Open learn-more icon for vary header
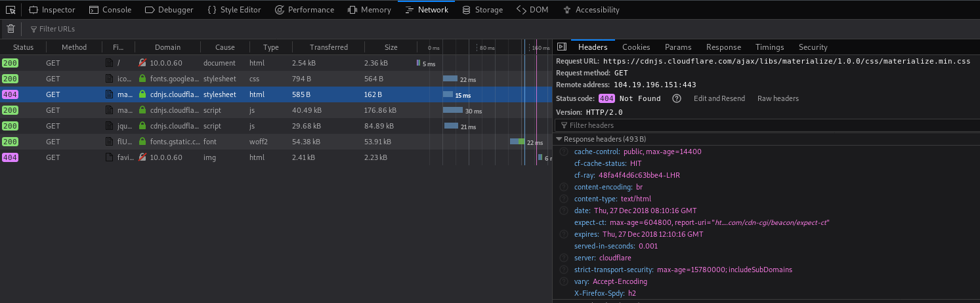The image size is (980, 303). coord(564,281)
